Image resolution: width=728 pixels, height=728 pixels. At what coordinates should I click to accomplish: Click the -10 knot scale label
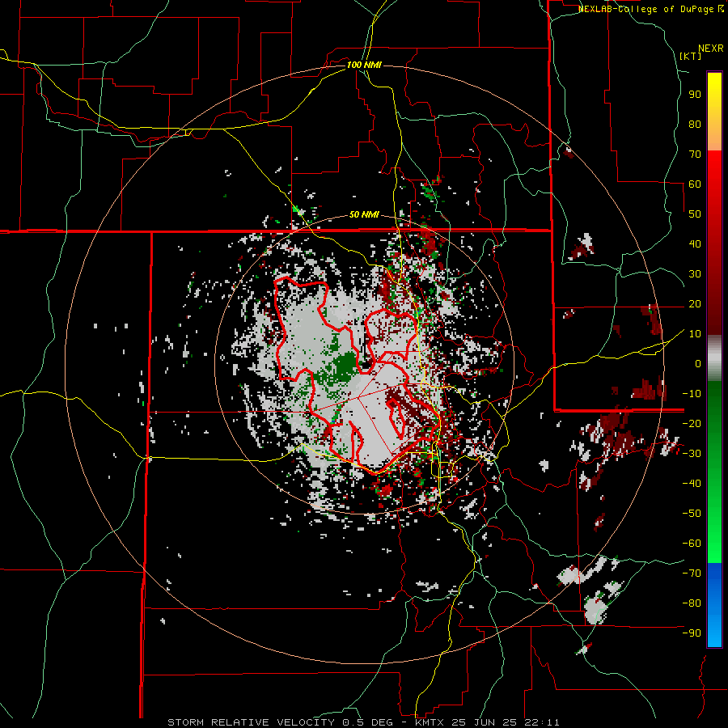point(692,394)
